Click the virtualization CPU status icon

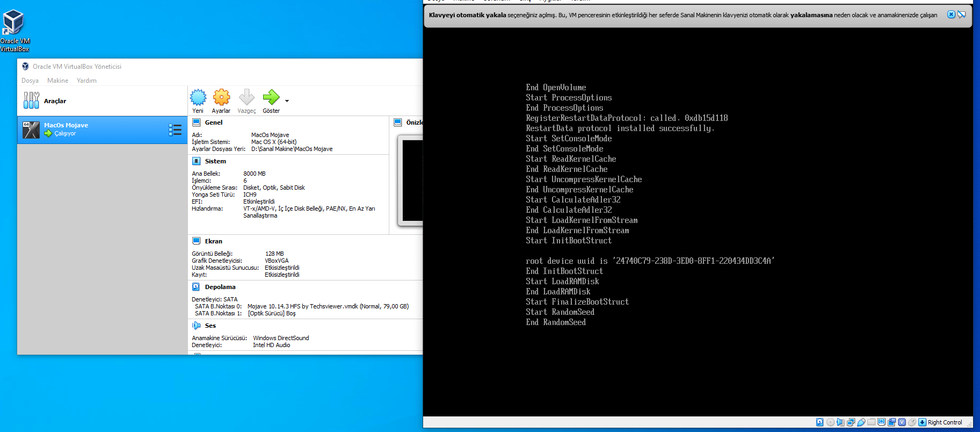[902, 422]
